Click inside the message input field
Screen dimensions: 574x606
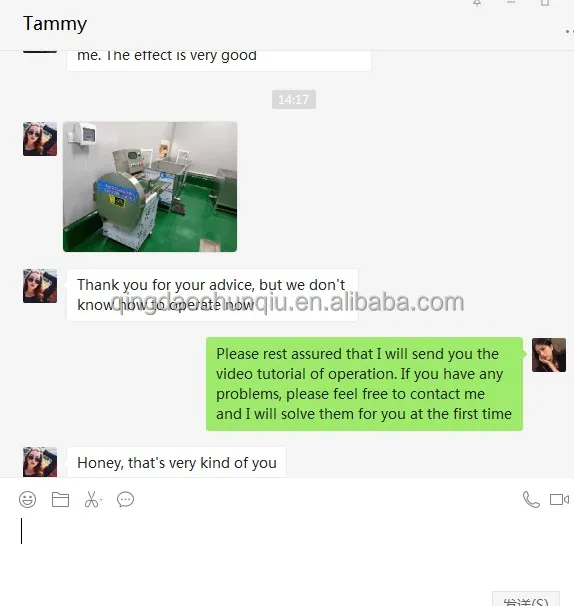click(x=287, y=549)
